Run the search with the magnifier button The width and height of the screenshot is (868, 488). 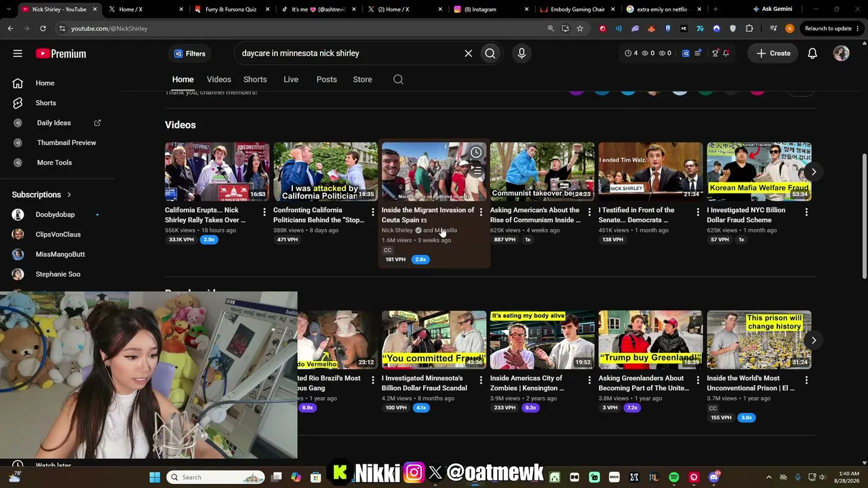[490, 54]
